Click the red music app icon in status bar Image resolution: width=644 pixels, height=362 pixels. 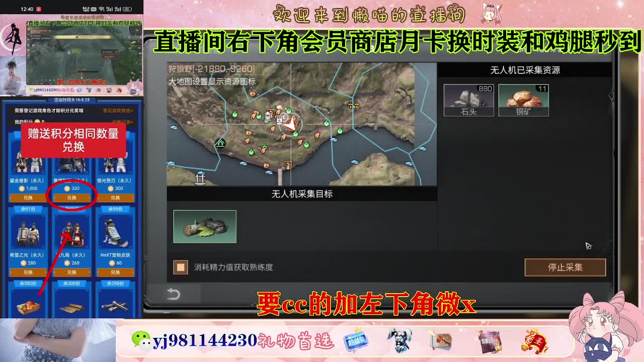(39, 9)
